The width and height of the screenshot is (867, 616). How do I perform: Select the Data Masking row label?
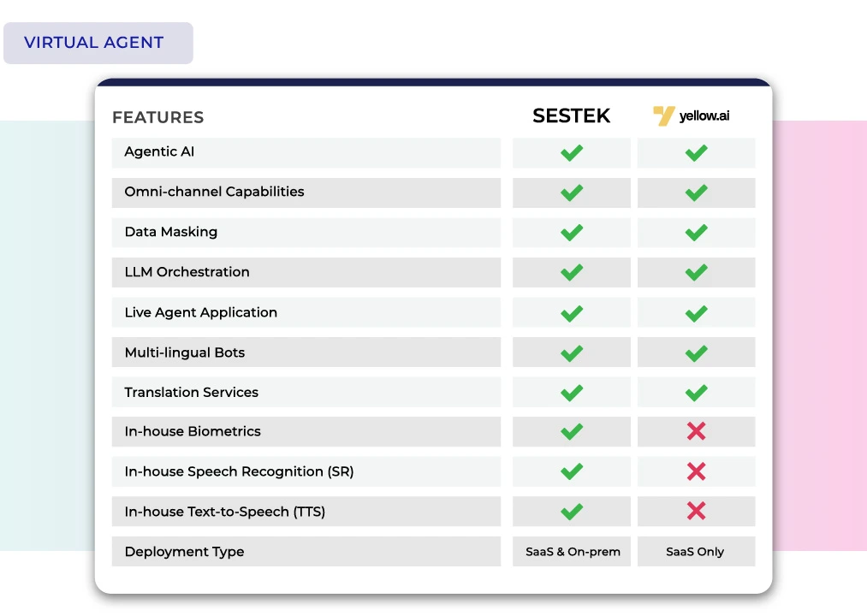(x=171, y=232)
